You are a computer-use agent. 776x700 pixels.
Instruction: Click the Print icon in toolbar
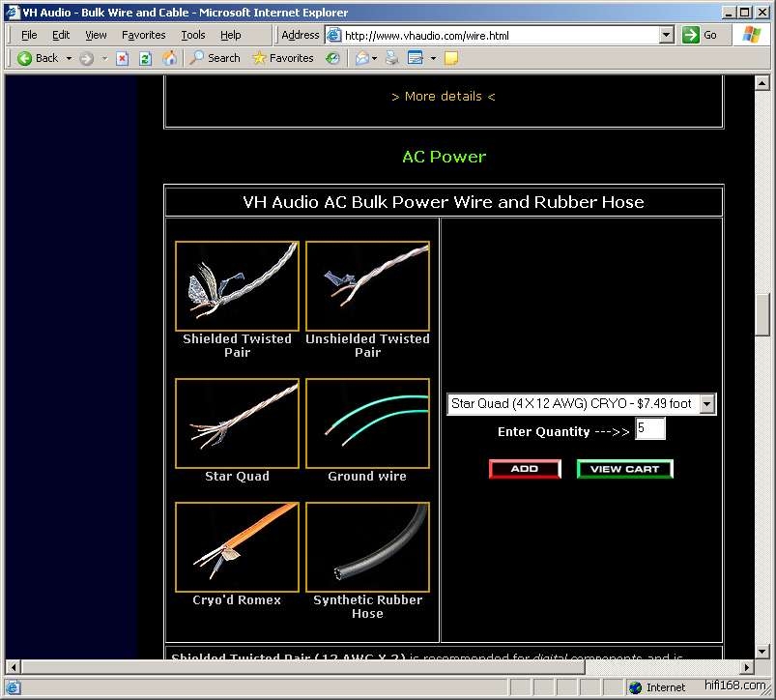pyautogui.click(x=392, y=58)
